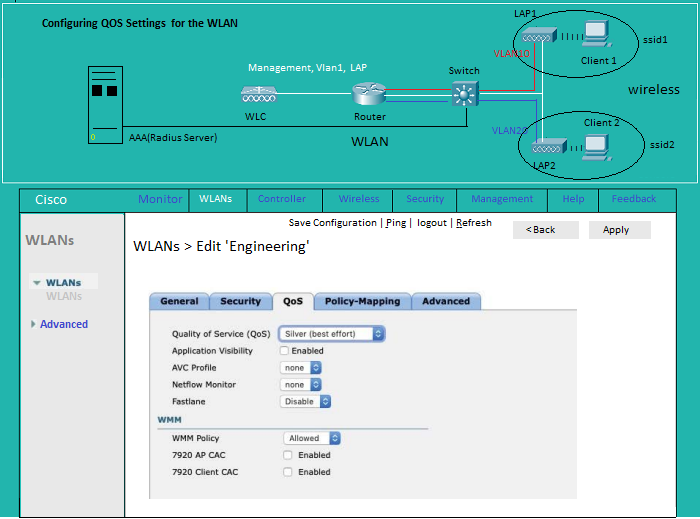Viewport: 700px width, 519px height.
Task: Open the Help menu
Action: point(573,199)
